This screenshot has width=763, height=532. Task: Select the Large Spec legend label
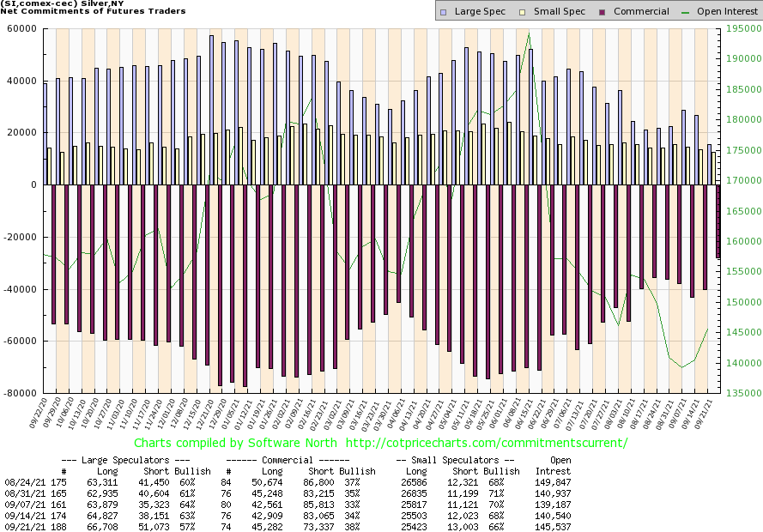[479, 12]
